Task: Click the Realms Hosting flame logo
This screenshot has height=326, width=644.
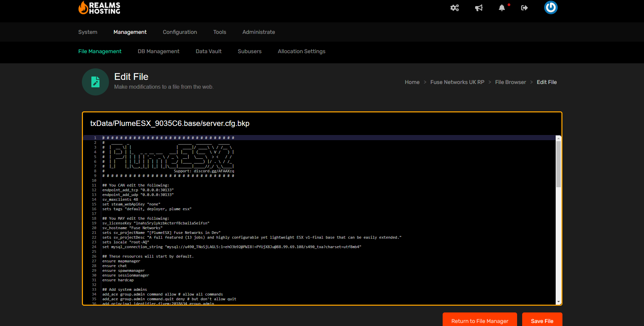Action: tap(99, 7)
